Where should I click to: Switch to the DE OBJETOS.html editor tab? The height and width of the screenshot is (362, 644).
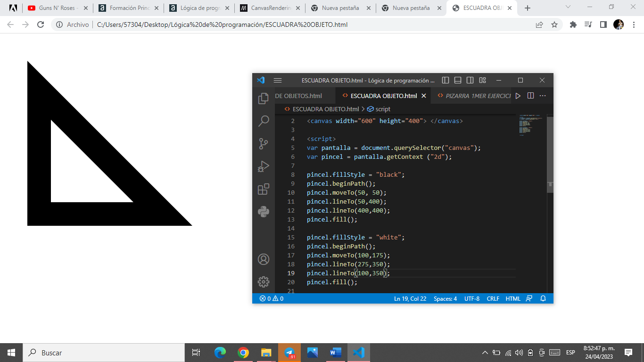(x=299, y=96)
